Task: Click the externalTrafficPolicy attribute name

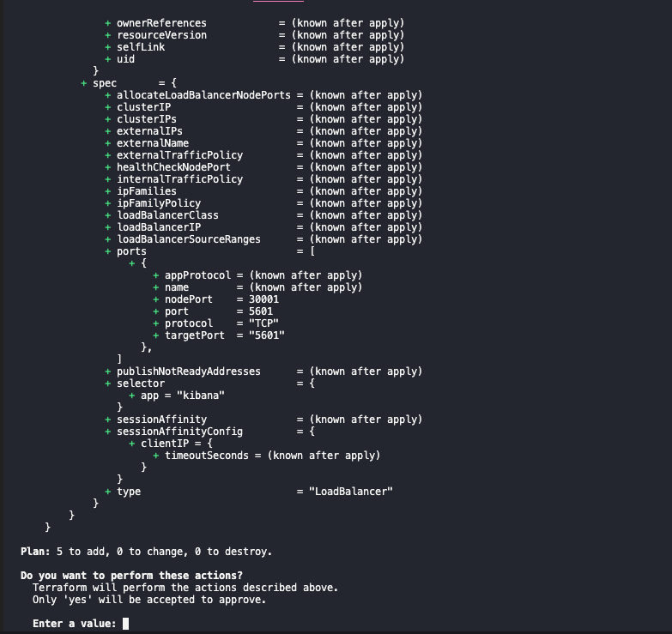Action: click(179, 155)
